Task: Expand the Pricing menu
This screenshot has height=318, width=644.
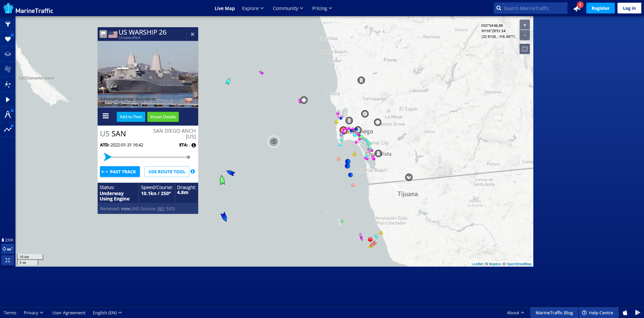Action: [322, 8]
